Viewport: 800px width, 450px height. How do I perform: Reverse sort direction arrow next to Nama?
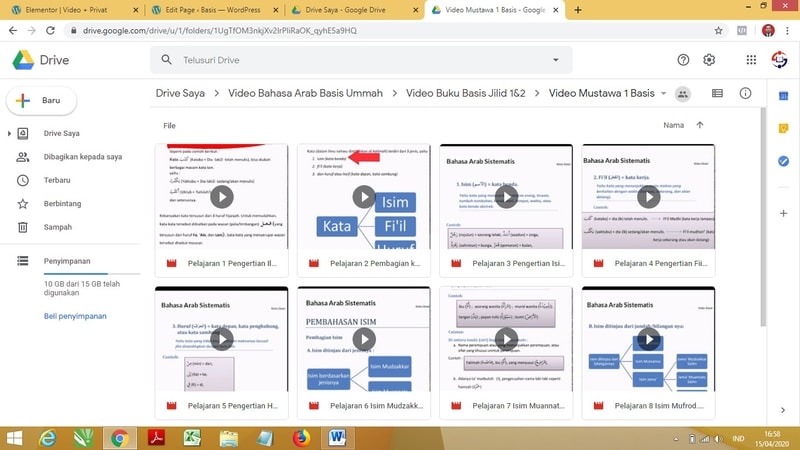[x=699, y=125]
